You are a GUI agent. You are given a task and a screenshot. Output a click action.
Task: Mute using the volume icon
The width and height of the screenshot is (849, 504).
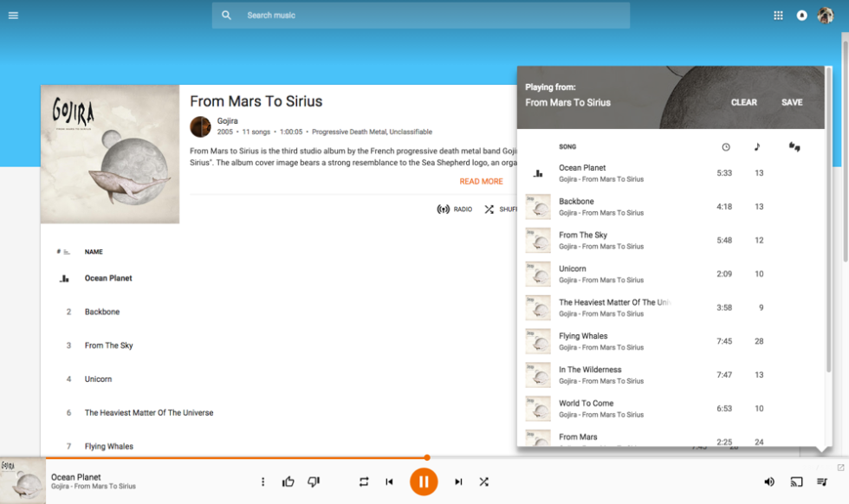pyautogui.click(x=769, y=481)
